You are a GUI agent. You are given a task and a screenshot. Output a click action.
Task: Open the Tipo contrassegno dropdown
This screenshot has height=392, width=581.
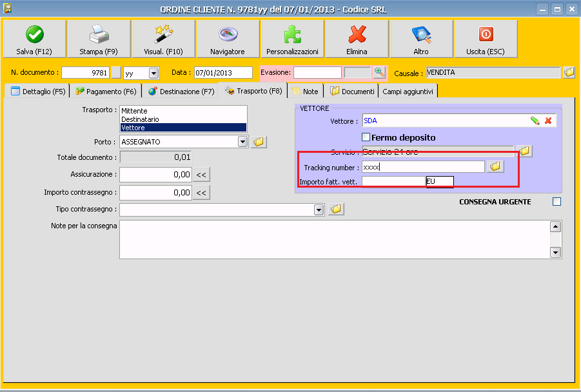click(x=319, y=210)
